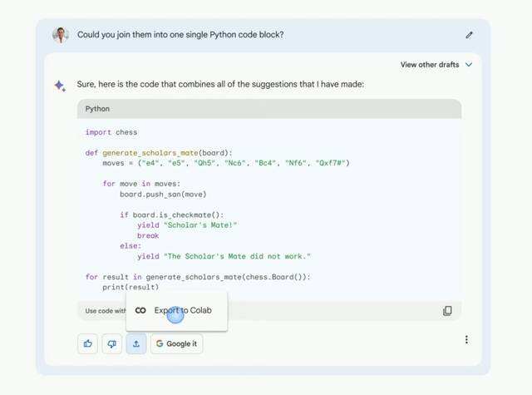Click the 'Use code with' caution text
The height and width of the screenshot is (395, 532).
[x=106, y=311]
